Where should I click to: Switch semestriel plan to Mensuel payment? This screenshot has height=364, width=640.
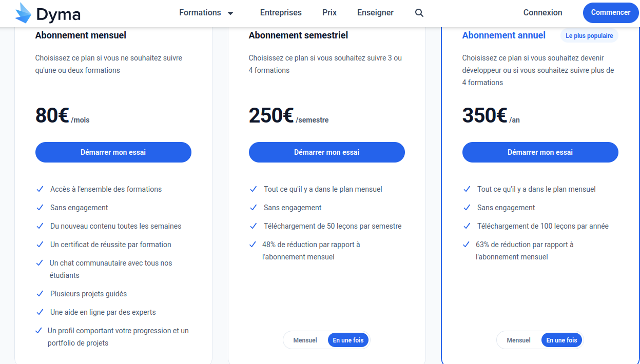(x=305, y=340)
